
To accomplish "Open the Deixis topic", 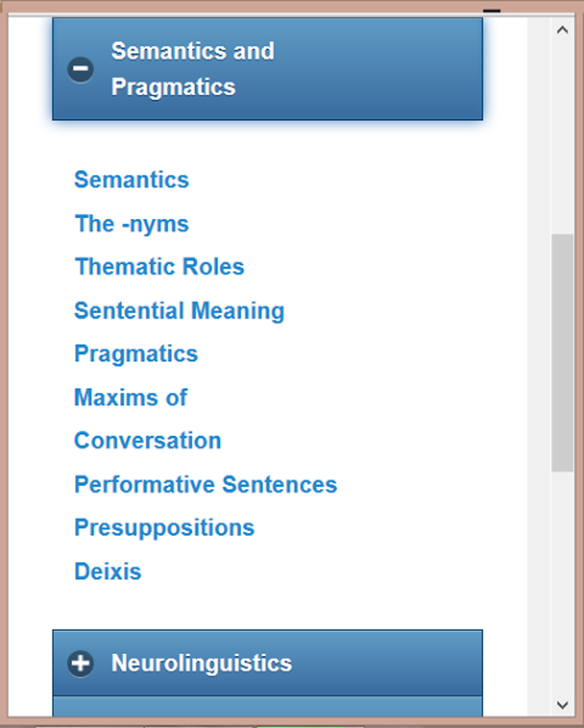I will point(108,571).
